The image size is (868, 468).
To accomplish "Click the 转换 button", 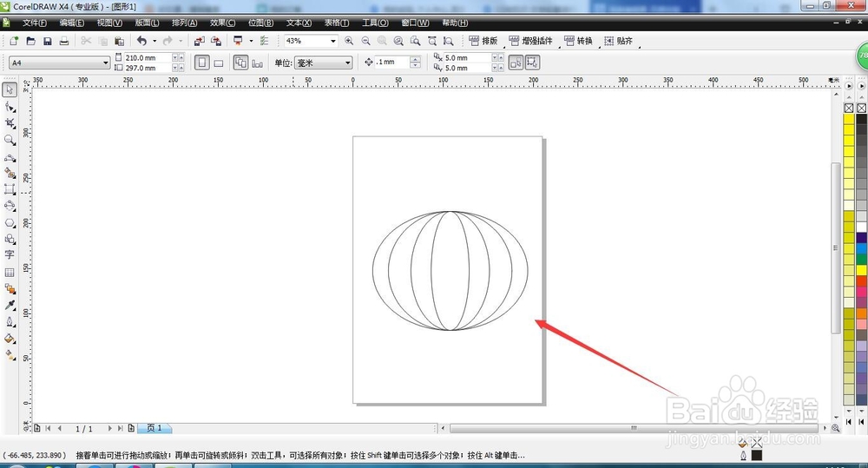I will [x=578, y=41].
